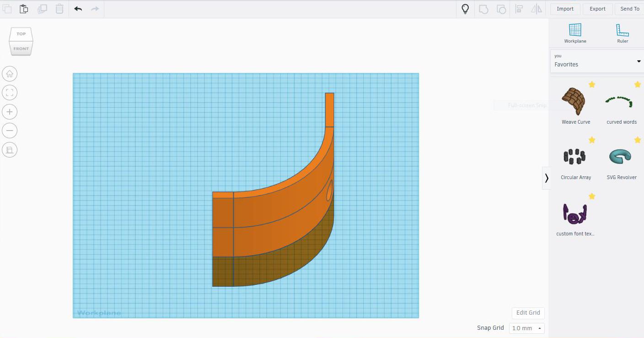Click the oval hole in the orange shape
644x338 pixels.
pos(329,190)
